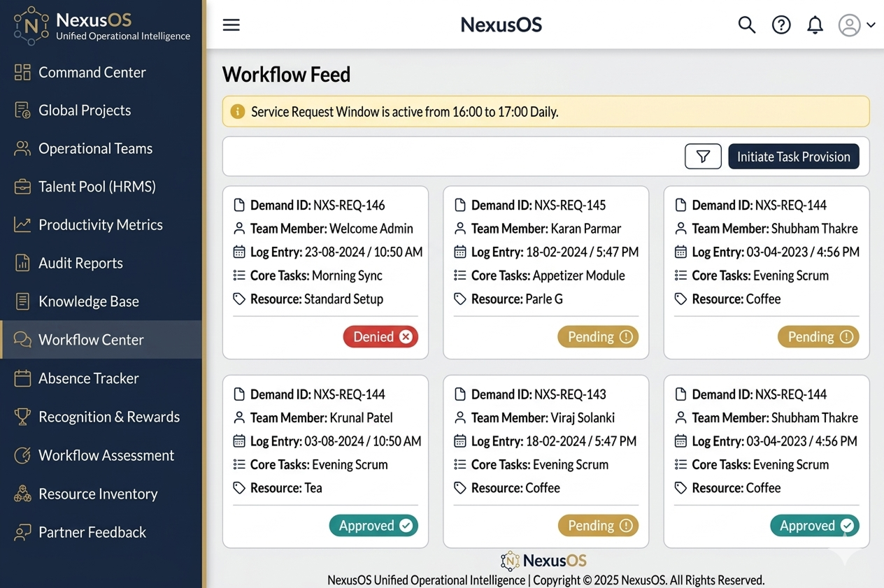Click the Approved badge on Krunal Patel card
Image resolution: width=884 pixels, height=588 pixels.
pyautogui.click(x=373, y=526)
